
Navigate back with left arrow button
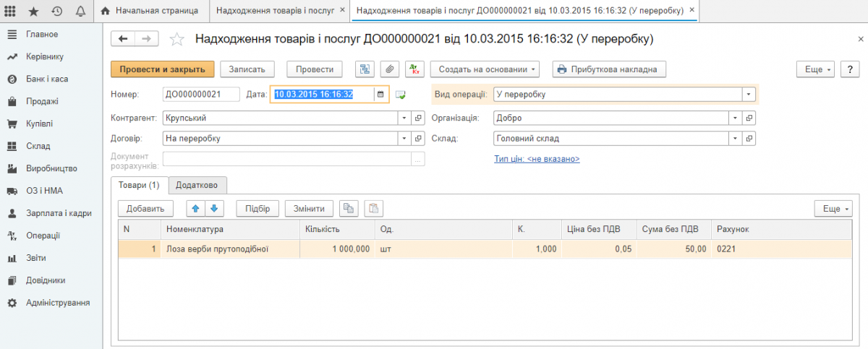tap(123, 39)
